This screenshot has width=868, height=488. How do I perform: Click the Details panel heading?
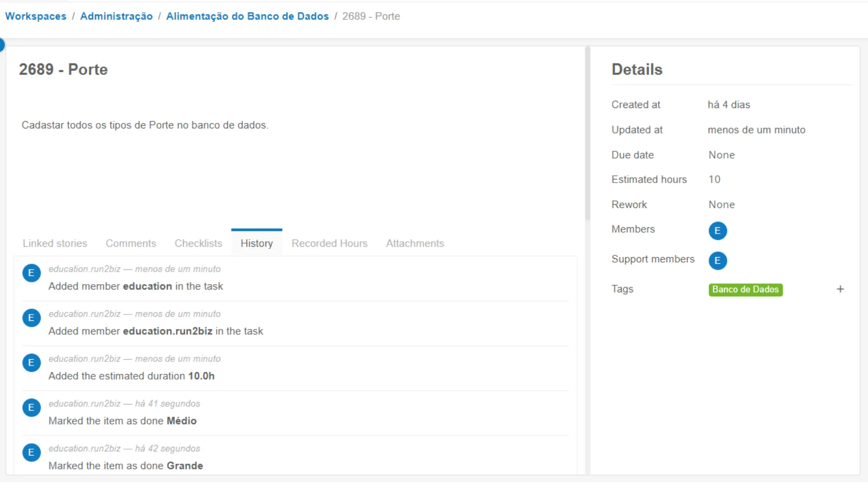637,70
